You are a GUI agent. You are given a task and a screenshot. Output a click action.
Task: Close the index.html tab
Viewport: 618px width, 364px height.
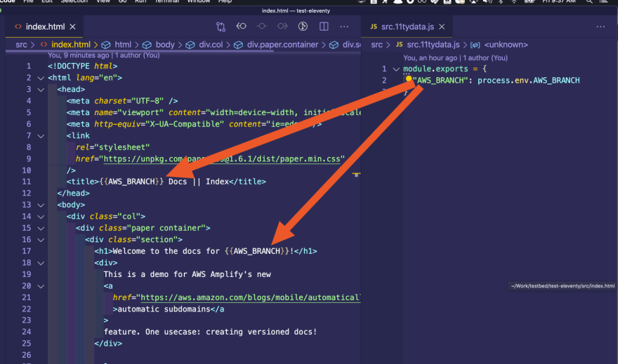[x=72, y=27]
